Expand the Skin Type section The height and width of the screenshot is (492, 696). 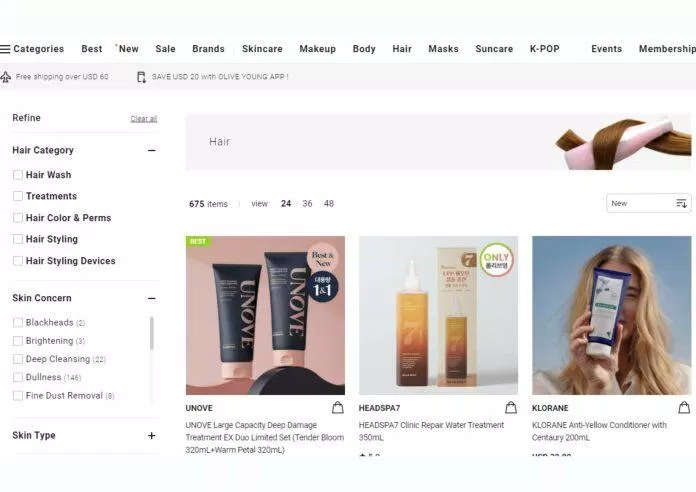pos(151,436)
